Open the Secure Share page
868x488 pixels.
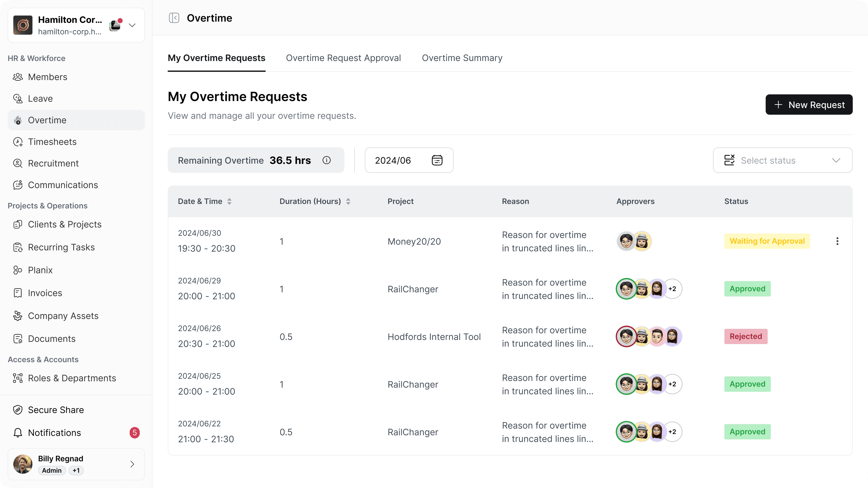pos(56,410)
